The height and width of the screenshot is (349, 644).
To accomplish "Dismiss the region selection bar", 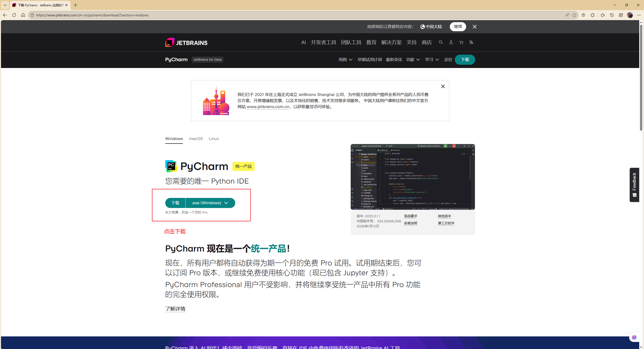I will pyautogui.click(x=474, y=27).
